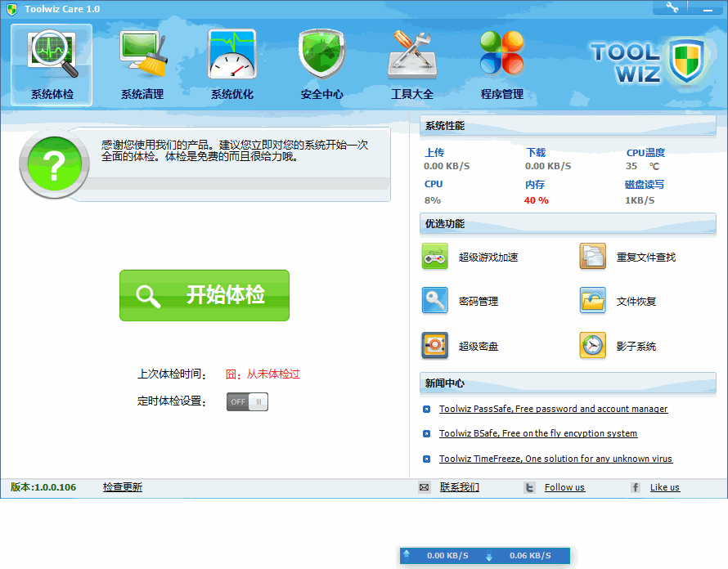Screen dimensions: 728x569
Task: Open 超级密盘 safe icon
Action: [435, 346]
